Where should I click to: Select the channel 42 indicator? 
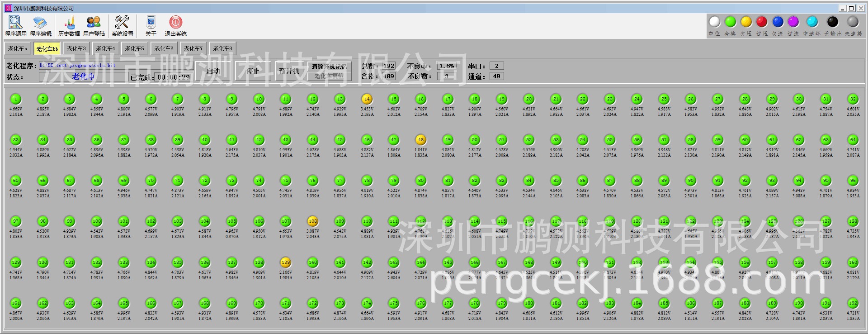tap(259, 139)
